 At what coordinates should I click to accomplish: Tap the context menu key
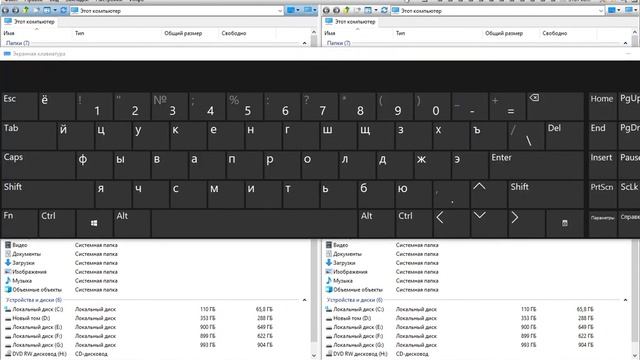pyautogui.click(x=564, y=223)
